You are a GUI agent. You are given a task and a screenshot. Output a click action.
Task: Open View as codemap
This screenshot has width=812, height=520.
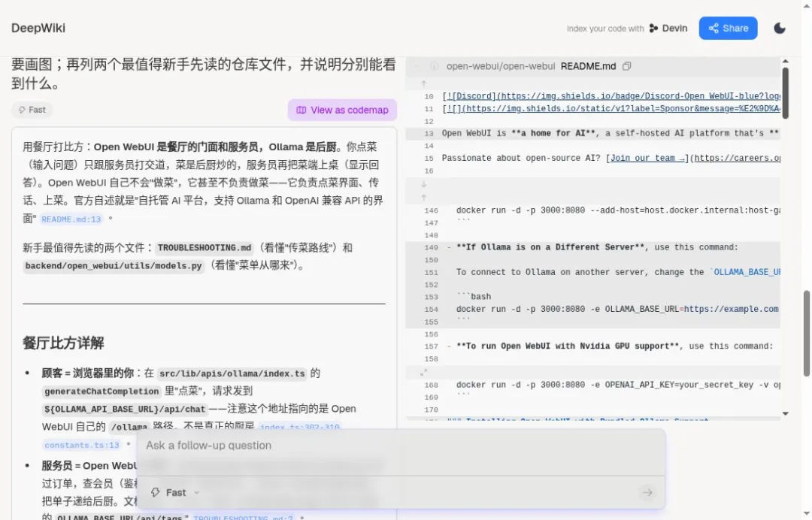(342, 110)
